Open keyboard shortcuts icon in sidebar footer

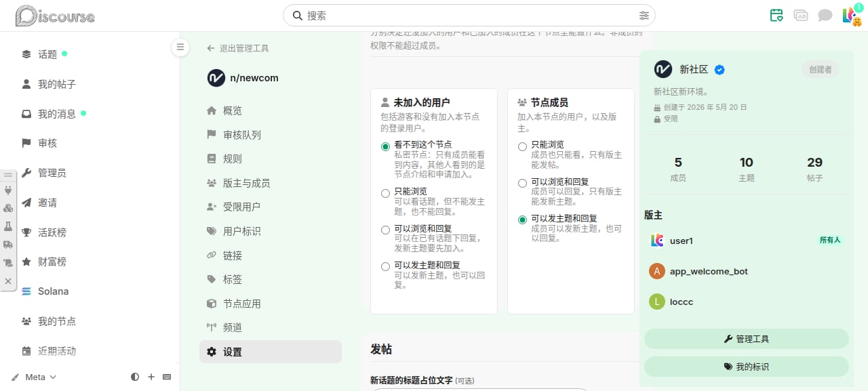pyautogui.click(x=167, y=377)
